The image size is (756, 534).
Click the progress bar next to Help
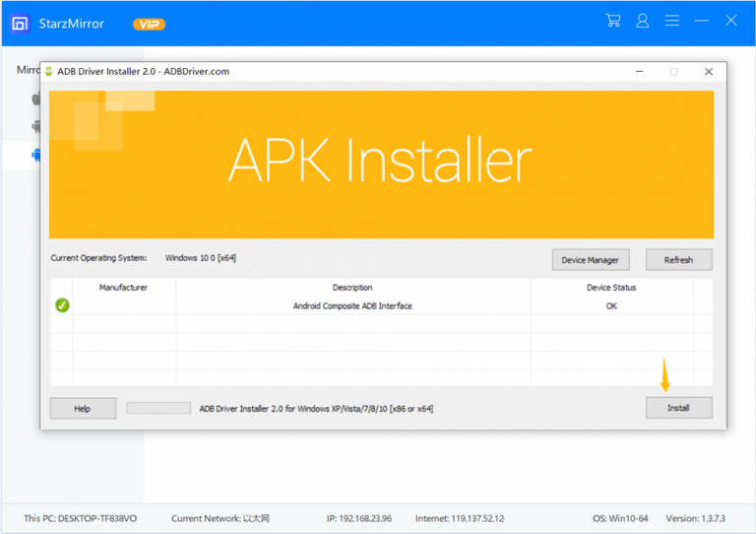pyautogui.click(x=158, y=408)
